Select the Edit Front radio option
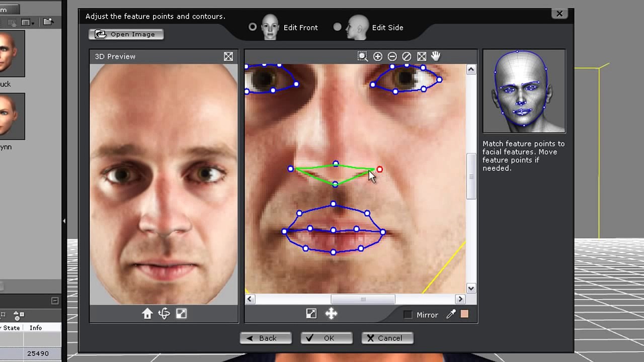The height and width of the screenshot is (362, 644). point(253,27)
